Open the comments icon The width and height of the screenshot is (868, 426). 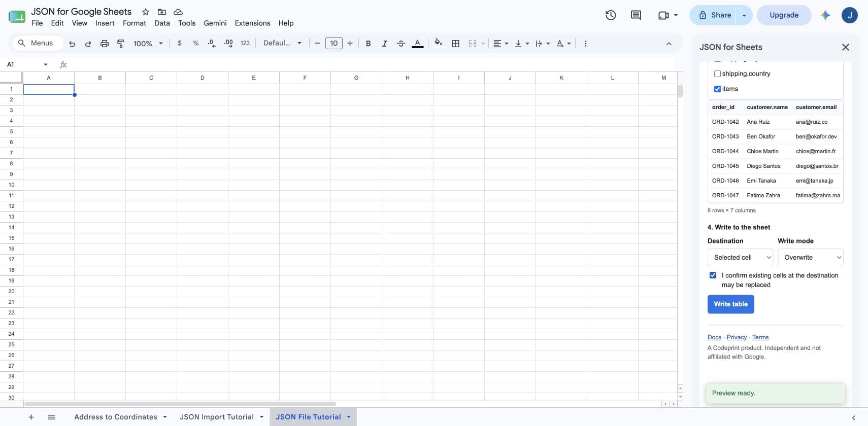[x=636, y=15]
